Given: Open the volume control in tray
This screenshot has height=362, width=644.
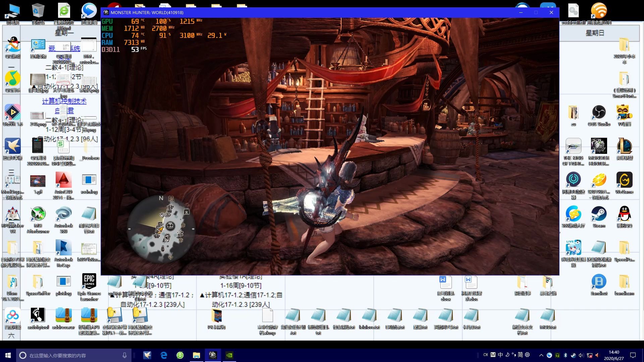Looking at the screenshot, I should pos(581,355).
